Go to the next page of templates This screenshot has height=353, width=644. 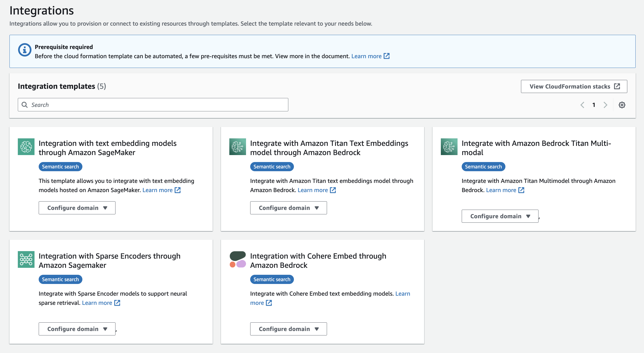pos(605,105)
